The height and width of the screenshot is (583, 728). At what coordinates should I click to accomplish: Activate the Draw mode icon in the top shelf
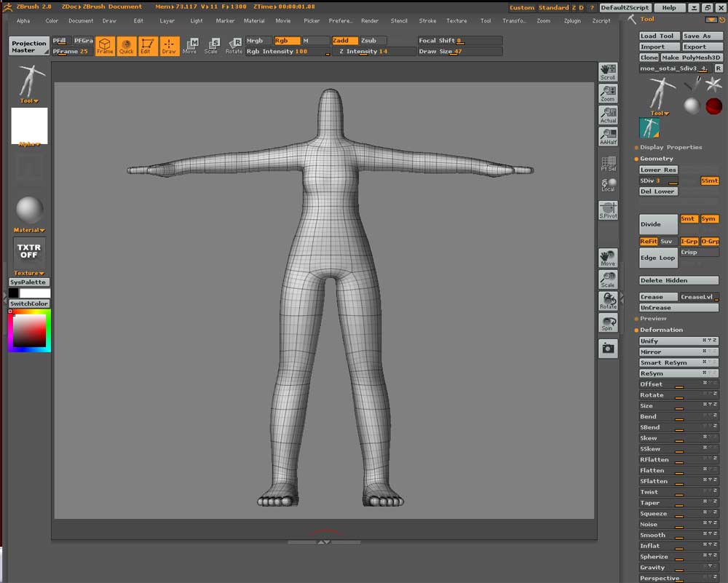click(169, 47)
